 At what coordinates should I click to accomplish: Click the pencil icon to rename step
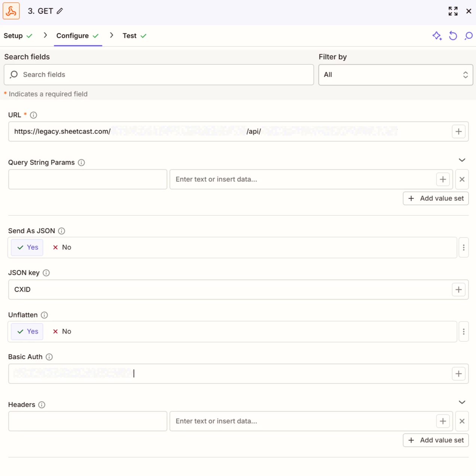click(60, 11)
